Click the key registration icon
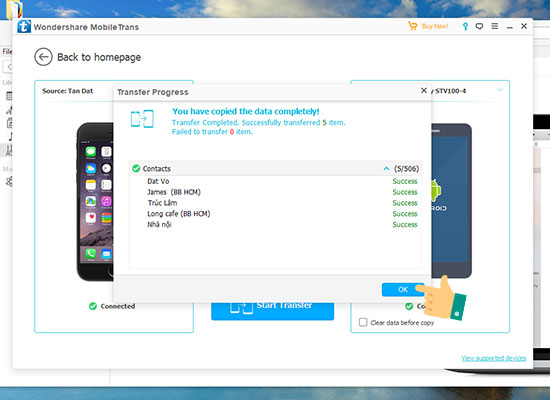 coord(465,26)
